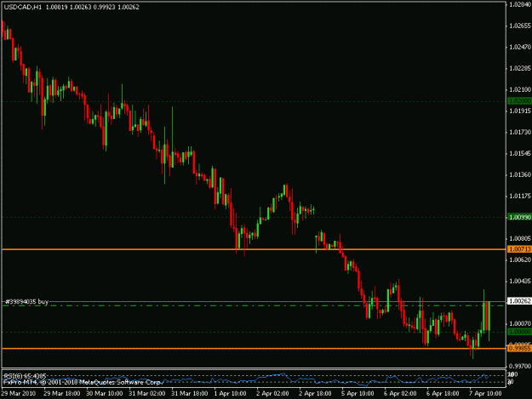Click the green dash-dot level line below order
532x399 pixels.
(x=254, y=305)
